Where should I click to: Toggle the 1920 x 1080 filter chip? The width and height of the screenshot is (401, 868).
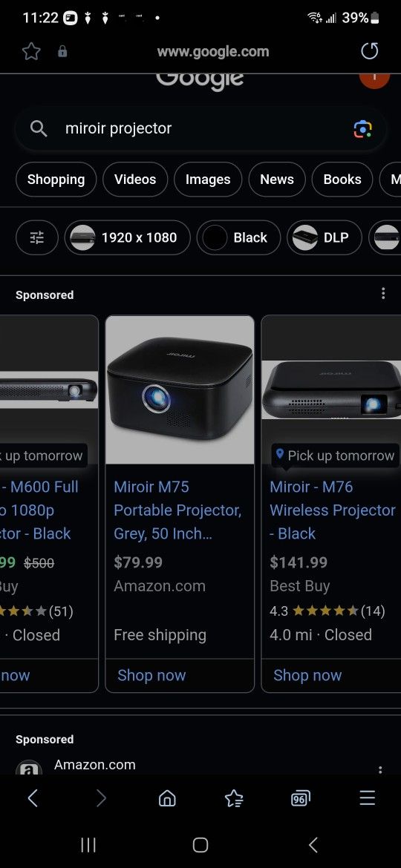[128, 237]
